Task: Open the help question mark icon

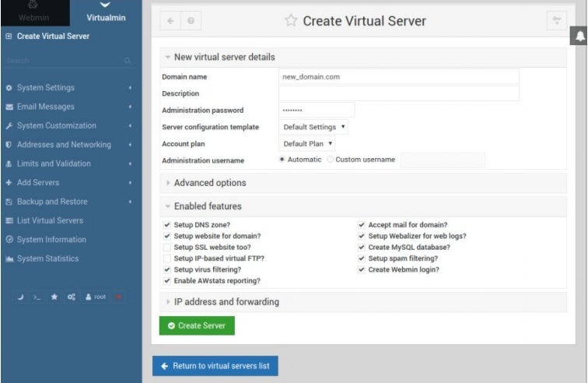Action: tap(191, 21)
